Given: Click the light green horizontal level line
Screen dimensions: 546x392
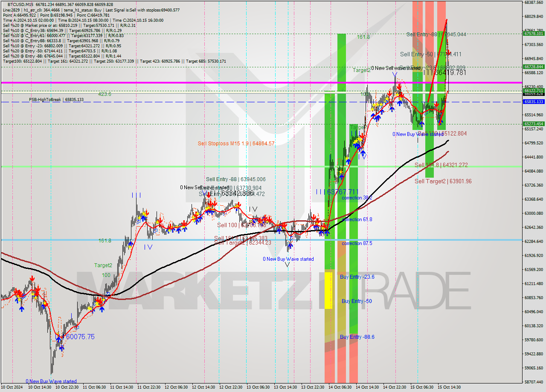Looking at the screenshot, I should tap(261, 167).
